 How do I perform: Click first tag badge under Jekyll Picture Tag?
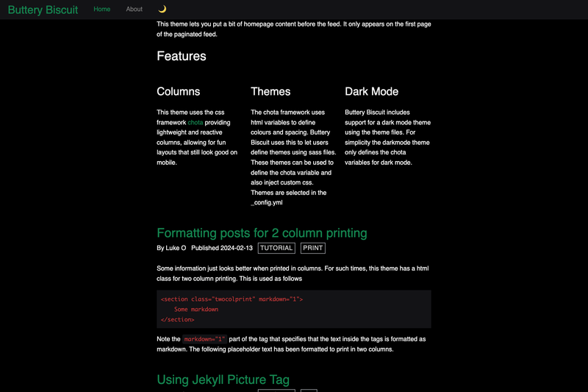pyautogui.click(x=276, y=391)
